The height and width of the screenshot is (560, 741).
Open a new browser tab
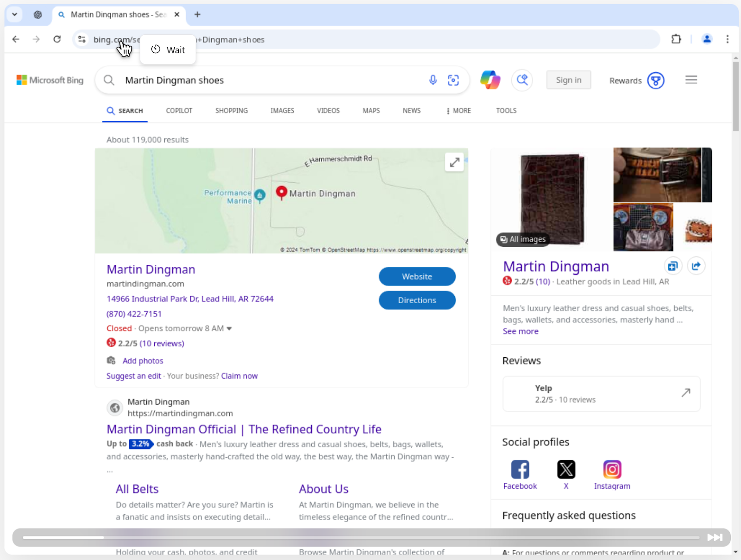[197, 14]
